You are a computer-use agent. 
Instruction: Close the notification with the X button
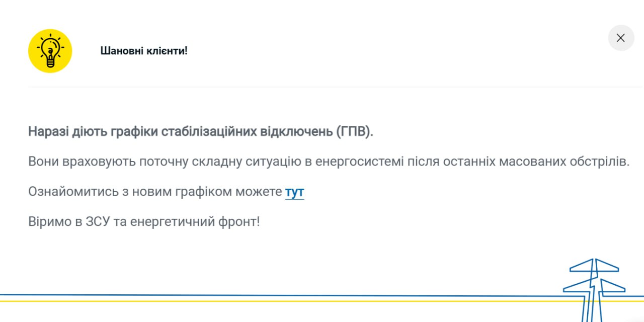pyautogui.click(x=621, y=38)
